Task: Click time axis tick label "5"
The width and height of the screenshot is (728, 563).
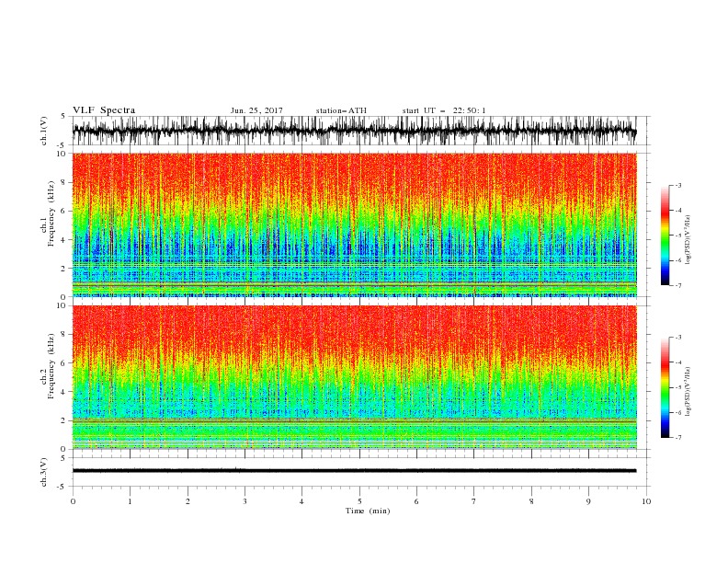Action: (359, 501)
